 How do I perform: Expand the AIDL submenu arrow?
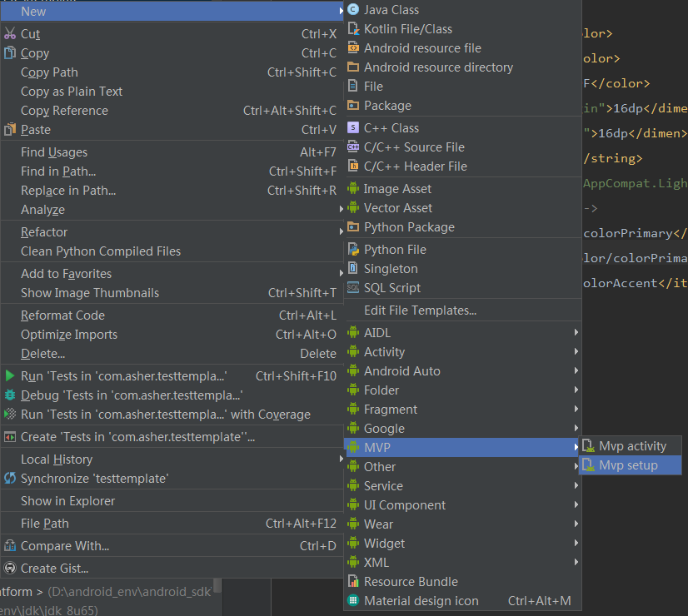coord(576,333)
